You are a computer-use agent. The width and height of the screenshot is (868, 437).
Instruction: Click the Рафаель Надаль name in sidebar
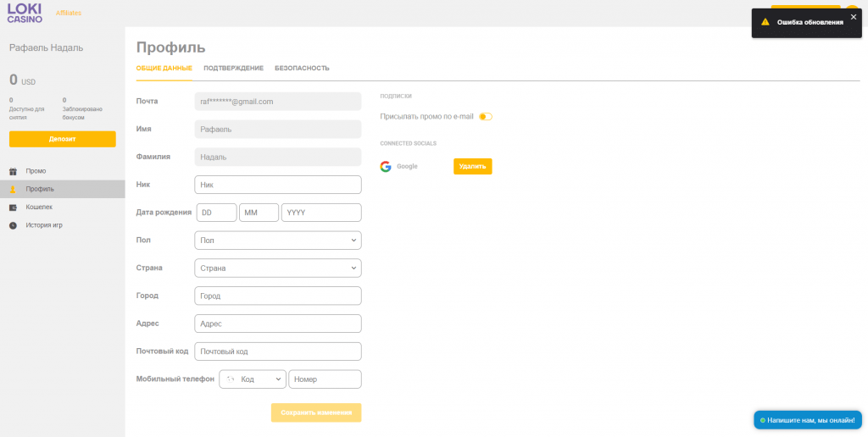point(47,48)
